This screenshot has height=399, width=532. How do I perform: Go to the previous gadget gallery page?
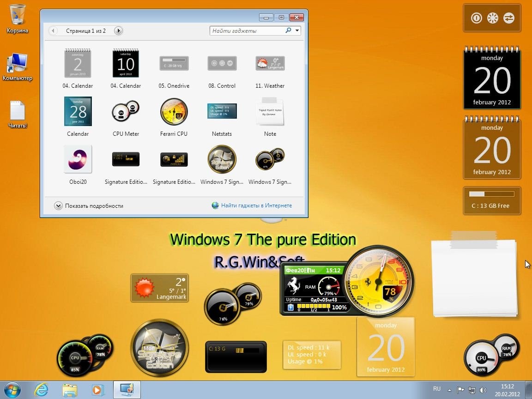(x=53, y=31)
